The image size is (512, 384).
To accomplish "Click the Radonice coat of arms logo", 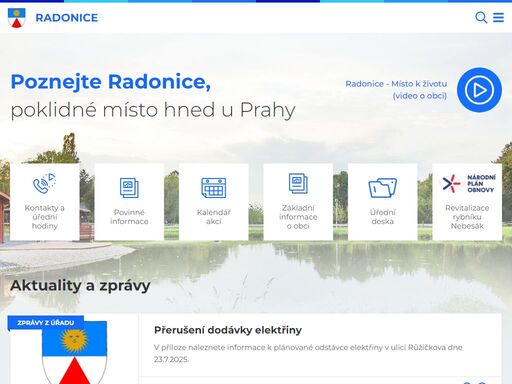I will click(17, 18).
